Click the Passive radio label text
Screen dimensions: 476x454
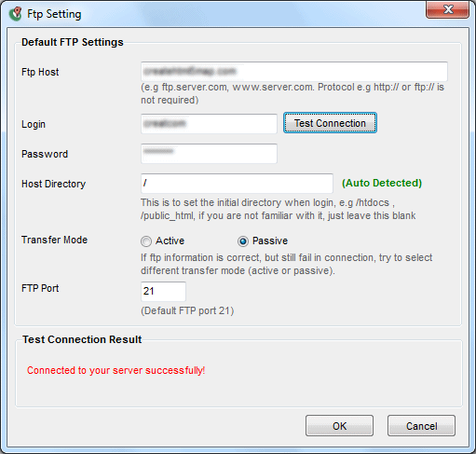(x=270, y=241)
